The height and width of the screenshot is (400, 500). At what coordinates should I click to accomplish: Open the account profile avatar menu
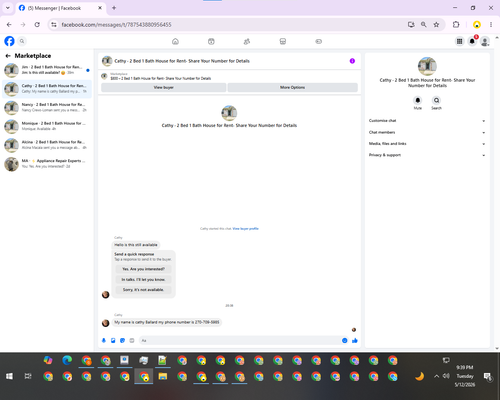[485, 41]
